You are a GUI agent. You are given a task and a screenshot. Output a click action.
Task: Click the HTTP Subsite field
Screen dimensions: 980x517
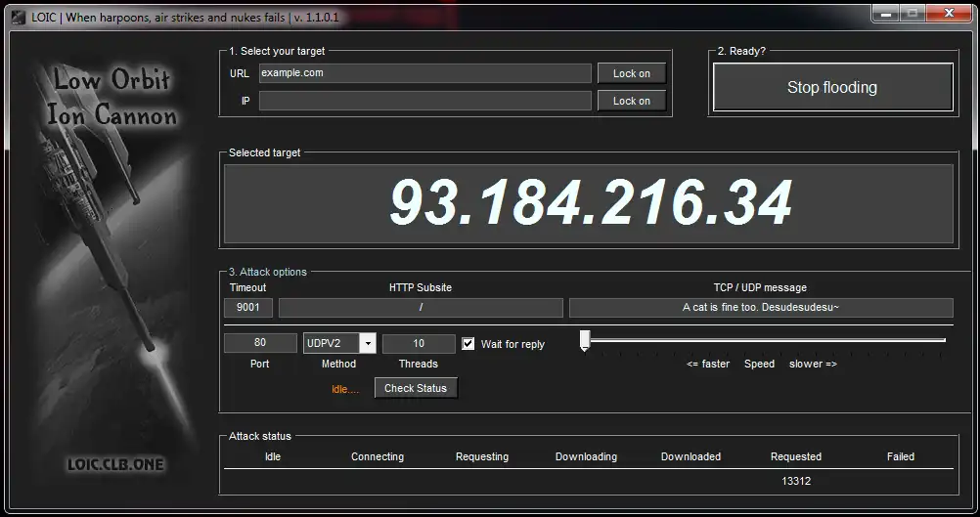coord(421,307)
